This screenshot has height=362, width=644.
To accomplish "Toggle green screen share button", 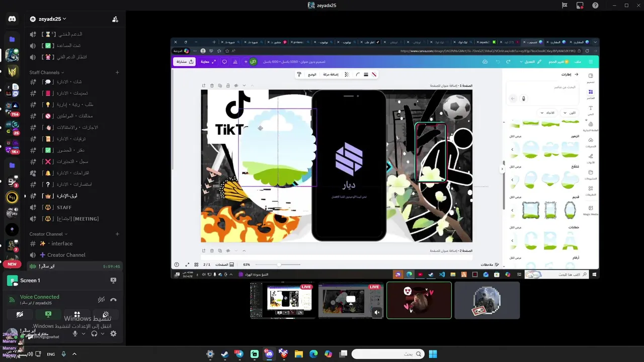I will [48, 314].
